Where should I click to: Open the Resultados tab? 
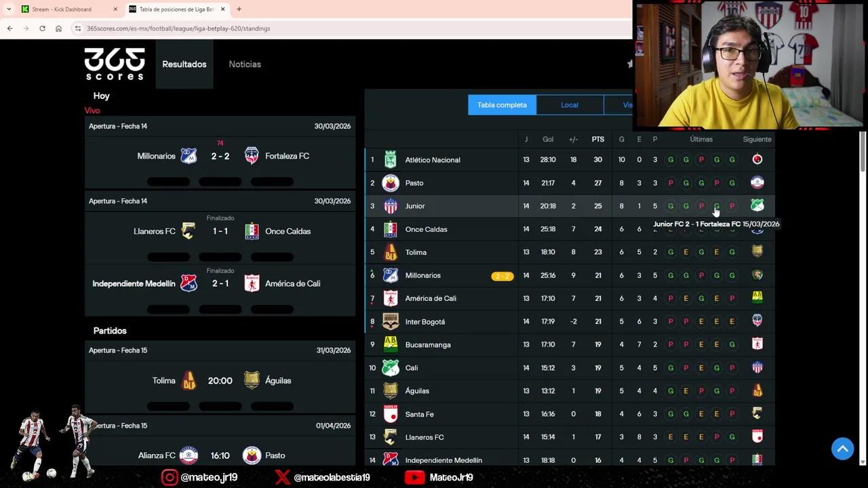click(x=184, y=64)
